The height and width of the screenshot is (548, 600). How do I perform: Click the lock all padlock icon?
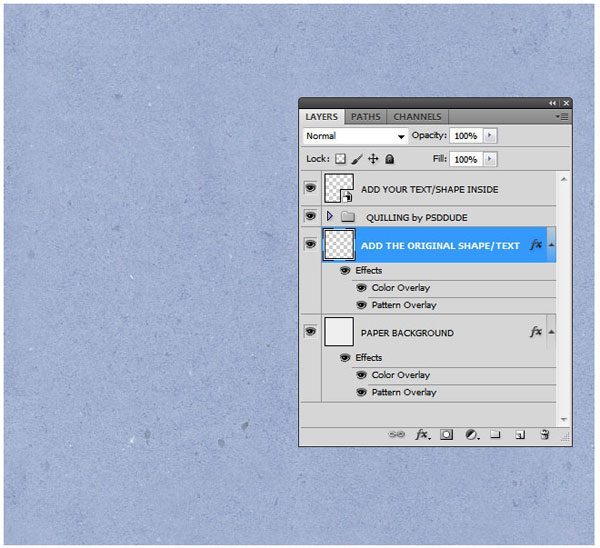[390, 159]
